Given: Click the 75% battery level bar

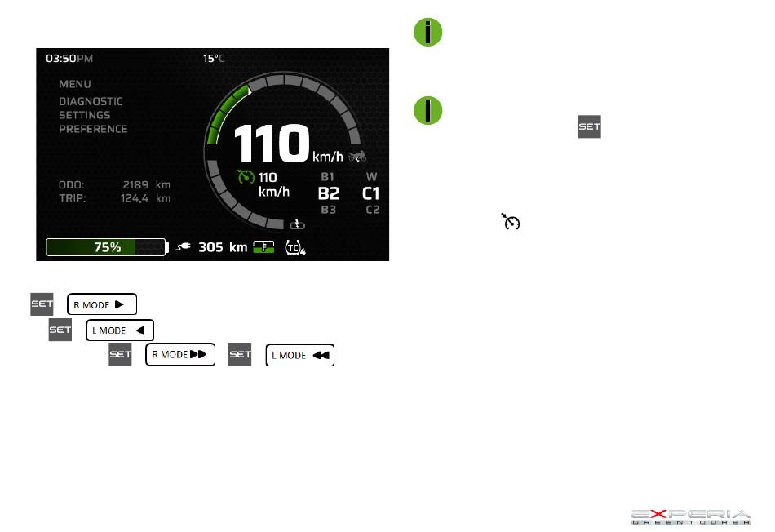Looking at the screenshot, I should coord(106,247).
